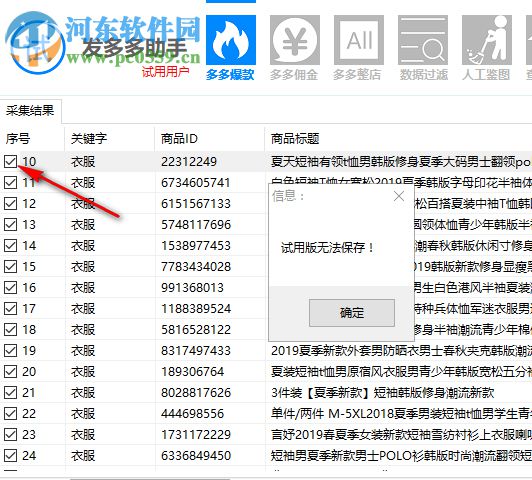Toggle the checkbox for row 23
This screenshot has width=532, height=480.
pyautogui.click(x=11, y=435)
